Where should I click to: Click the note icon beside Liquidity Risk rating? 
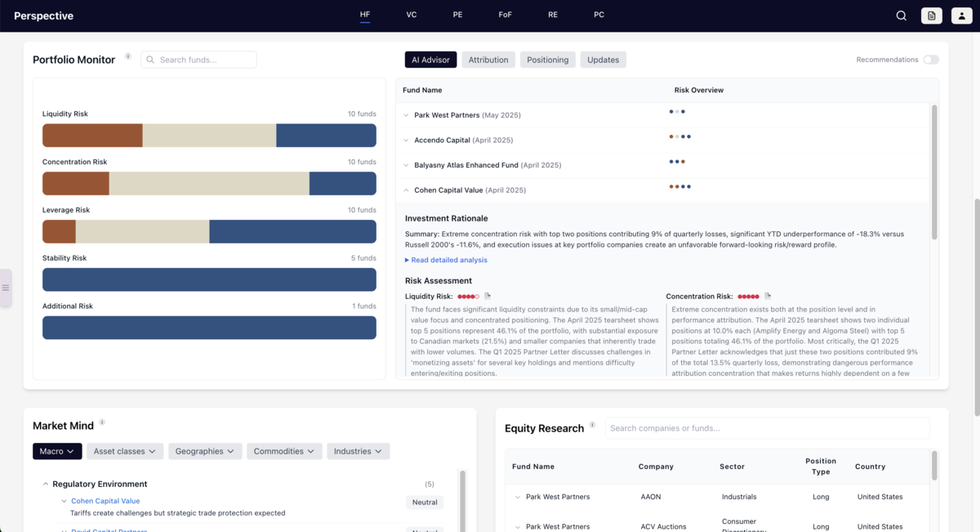pos(488,297)
